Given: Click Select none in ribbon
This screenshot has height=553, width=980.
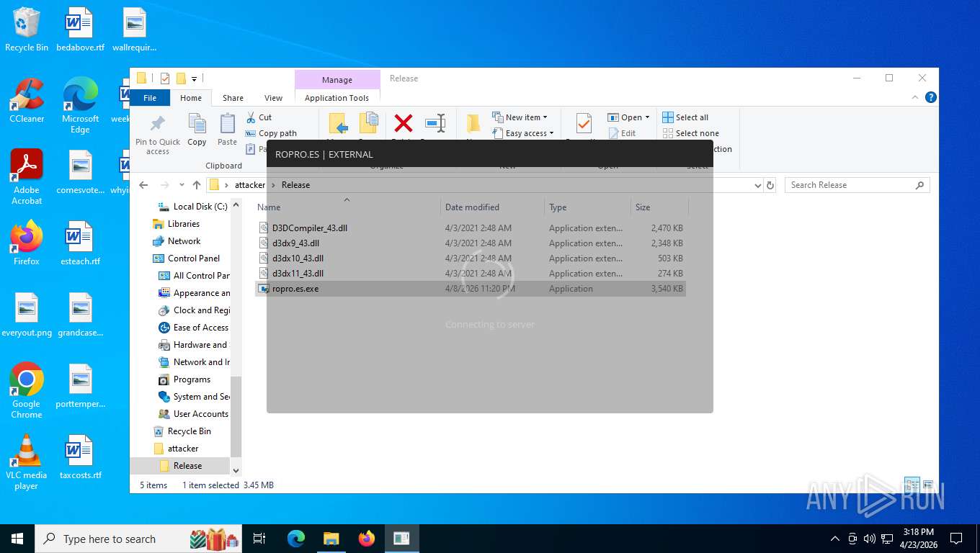Looking at the screenshot, I should coord(690,133).
